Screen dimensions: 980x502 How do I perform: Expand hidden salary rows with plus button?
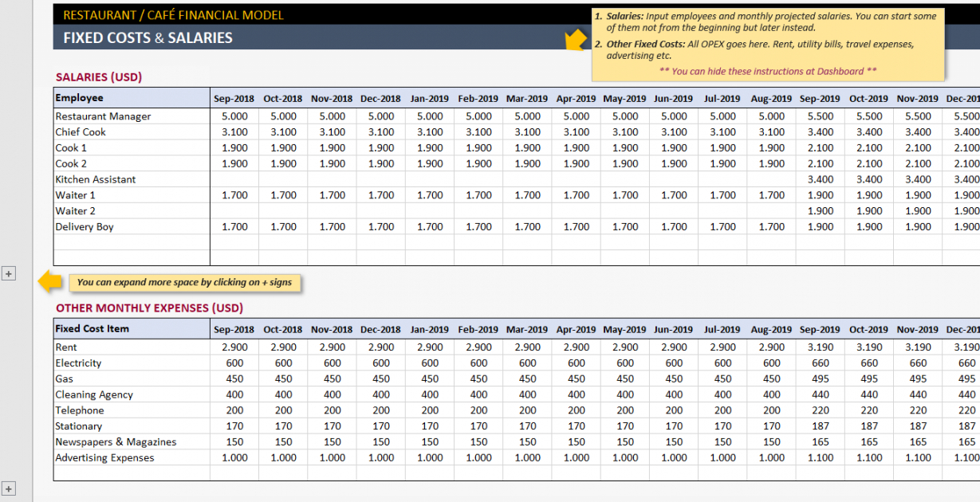(9, 273)
